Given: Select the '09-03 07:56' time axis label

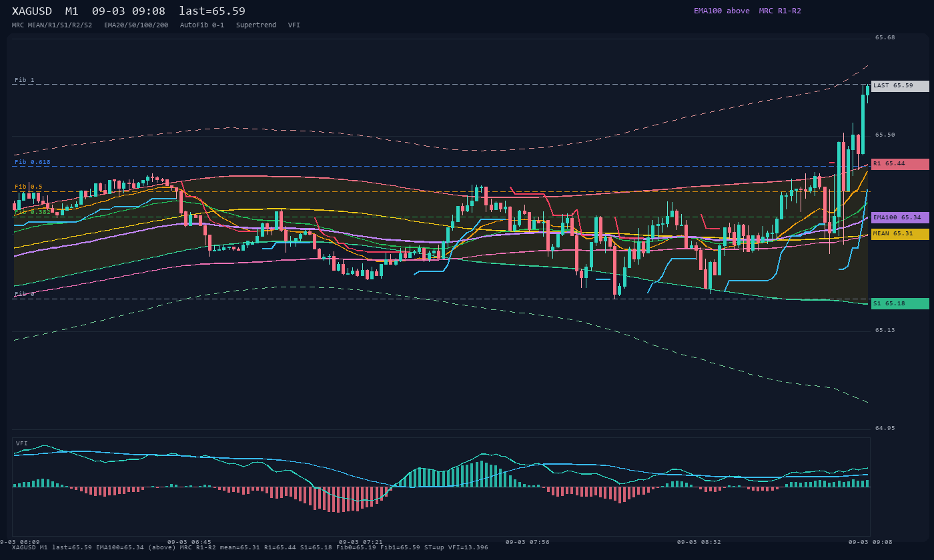Looking at the screenshot, I should point(528,542).
